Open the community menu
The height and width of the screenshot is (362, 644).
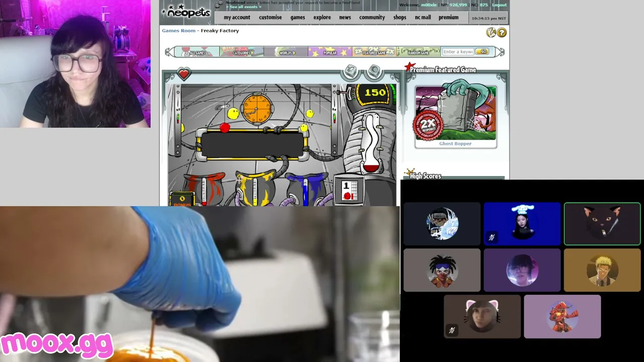coord(372,17)
